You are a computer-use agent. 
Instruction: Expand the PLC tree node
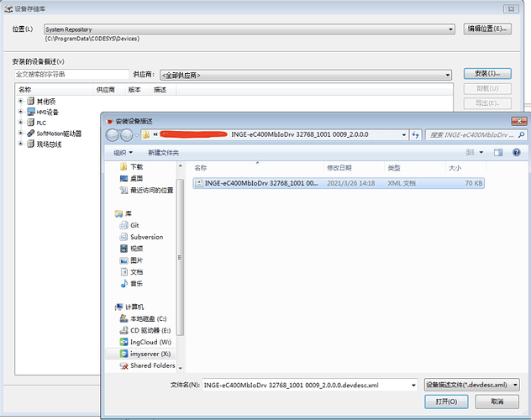point(20,122)
